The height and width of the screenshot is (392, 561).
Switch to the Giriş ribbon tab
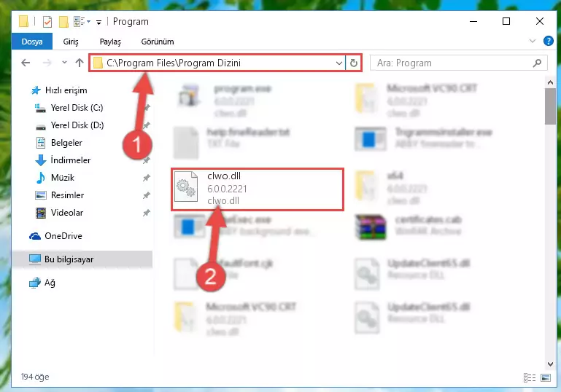[71, 42]
